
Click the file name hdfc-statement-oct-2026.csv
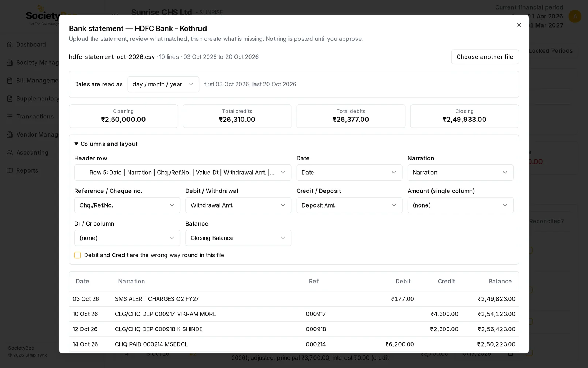(x=112, y=57)
